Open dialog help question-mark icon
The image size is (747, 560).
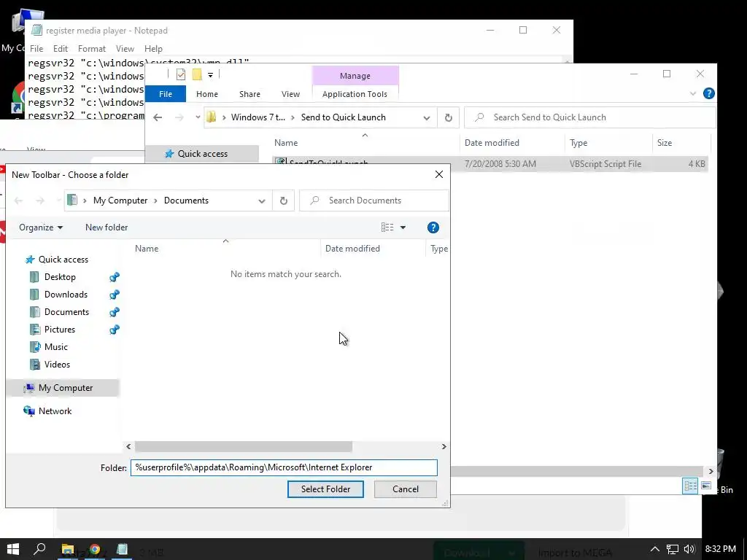433,227
